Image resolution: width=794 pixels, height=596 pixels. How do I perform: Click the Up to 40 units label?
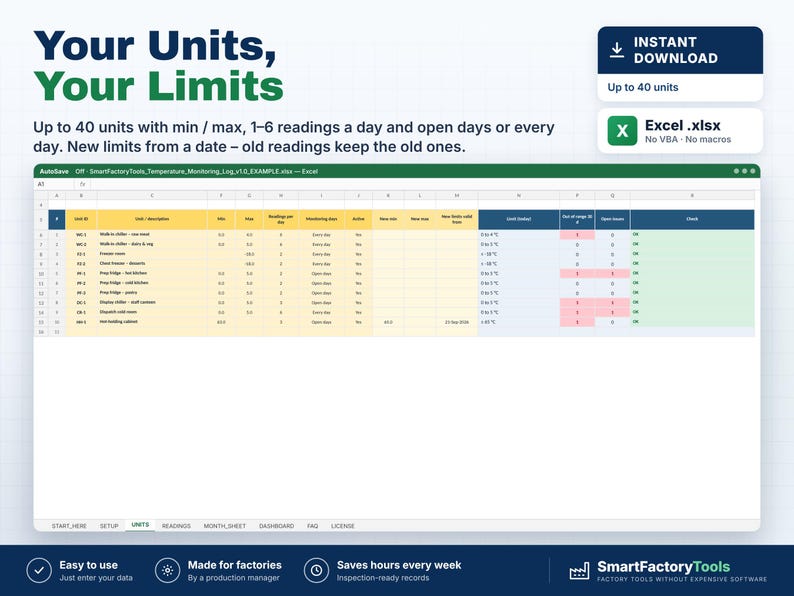(x=643, y=87)
